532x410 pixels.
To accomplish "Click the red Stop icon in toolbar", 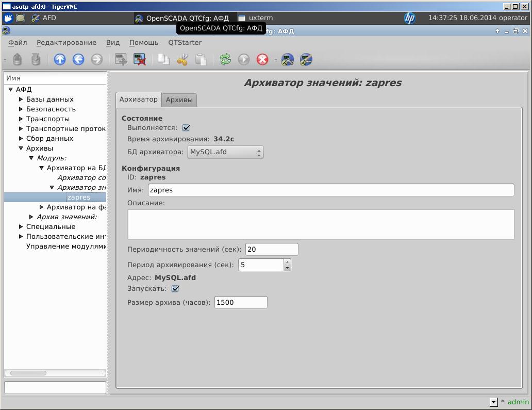I will (x=262, y=60).
